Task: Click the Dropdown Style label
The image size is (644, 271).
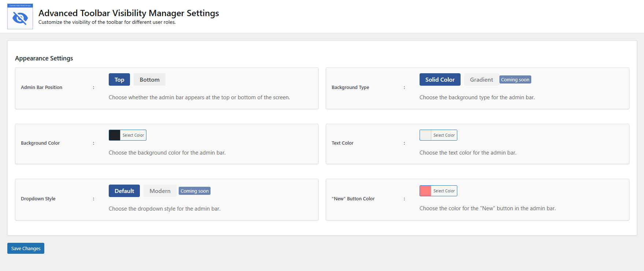Action: pyautogui.click(x=38, y=199)
